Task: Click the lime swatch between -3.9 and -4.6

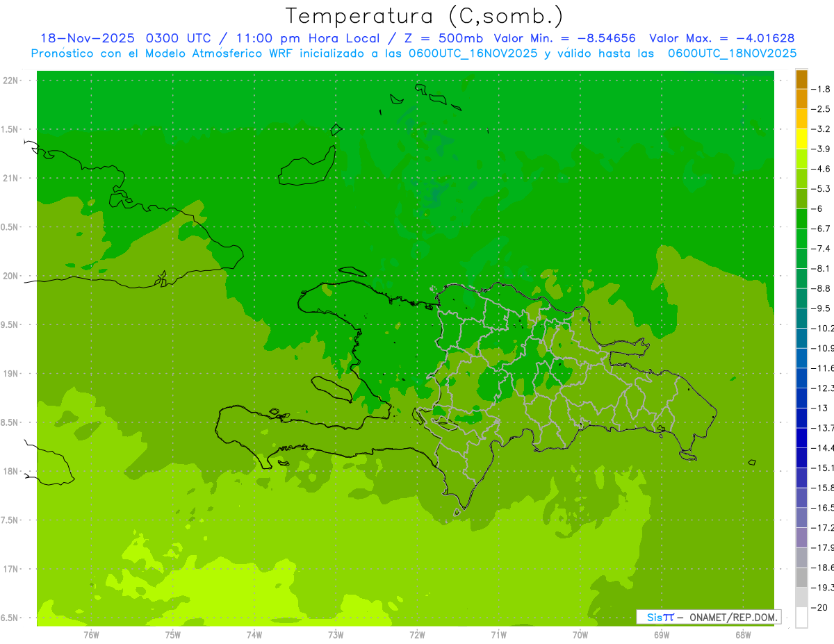Action: point(801,158)
